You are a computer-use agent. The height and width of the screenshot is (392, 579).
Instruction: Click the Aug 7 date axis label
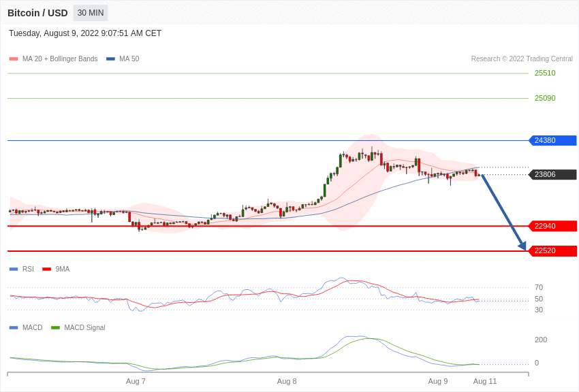click(136, 381)
